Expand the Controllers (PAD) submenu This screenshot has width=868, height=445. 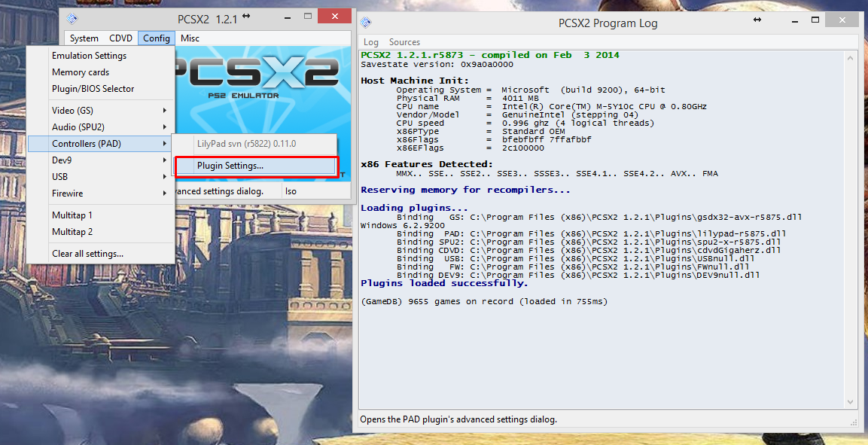coord(101,144)
